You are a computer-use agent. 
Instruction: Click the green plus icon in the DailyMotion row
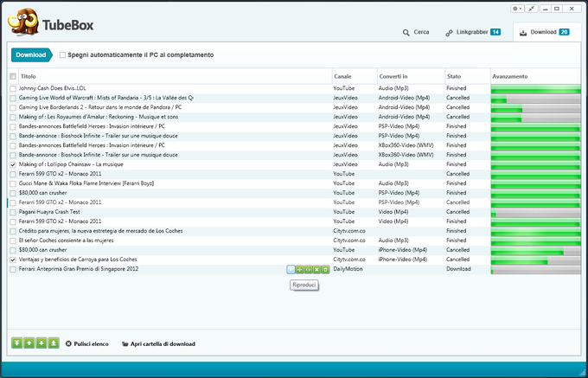pyautogui.click(x=300, y=269)
